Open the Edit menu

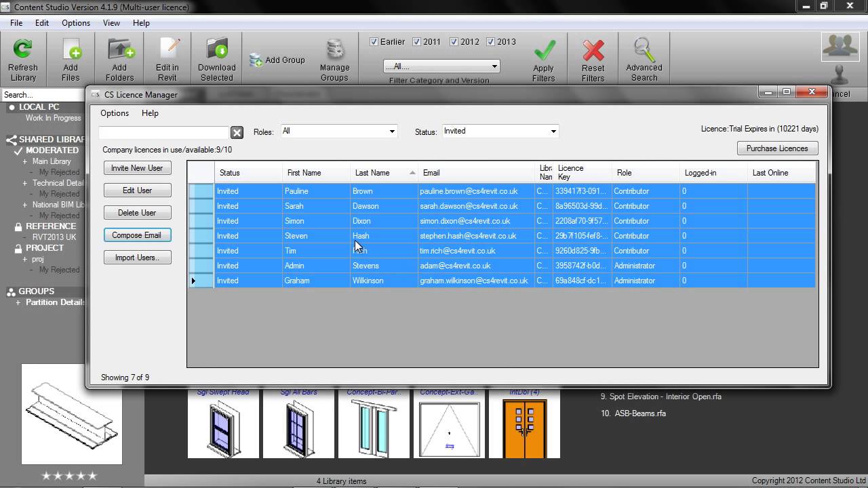click(42, 22)
